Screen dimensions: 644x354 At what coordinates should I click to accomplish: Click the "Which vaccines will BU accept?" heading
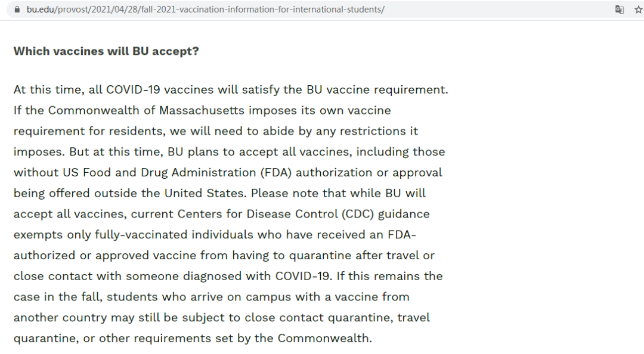tap(106, 51)
